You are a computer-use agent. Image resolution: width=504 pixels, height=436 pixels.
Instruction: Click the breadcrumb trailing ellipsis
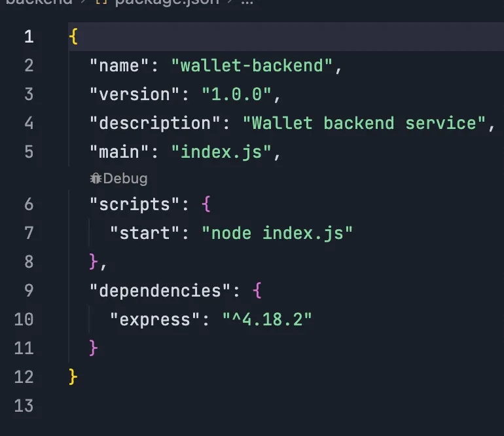246,2
